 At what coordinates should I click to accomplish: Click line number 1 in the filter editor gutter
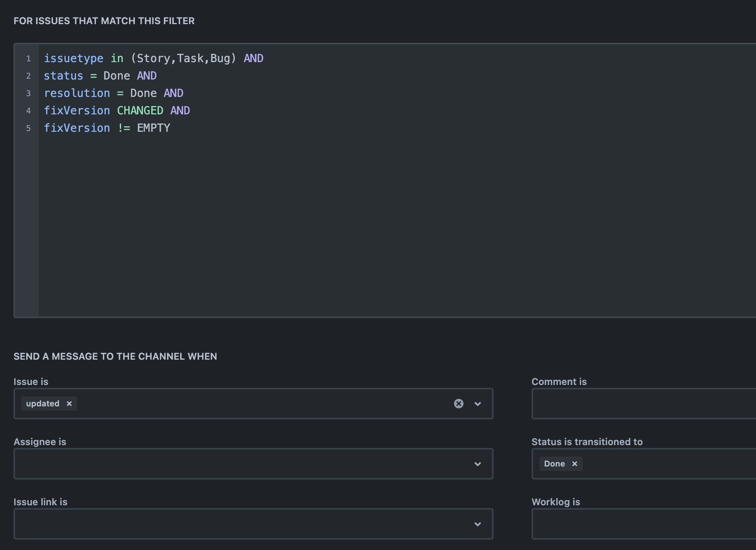tap(28, 59)
